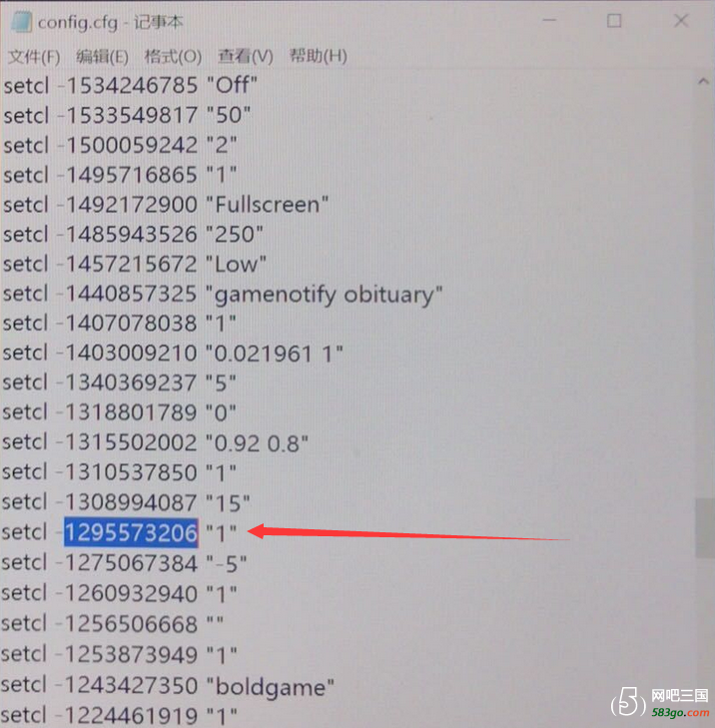
Task: Maximize the Notepad window
Action: [614, 20]
